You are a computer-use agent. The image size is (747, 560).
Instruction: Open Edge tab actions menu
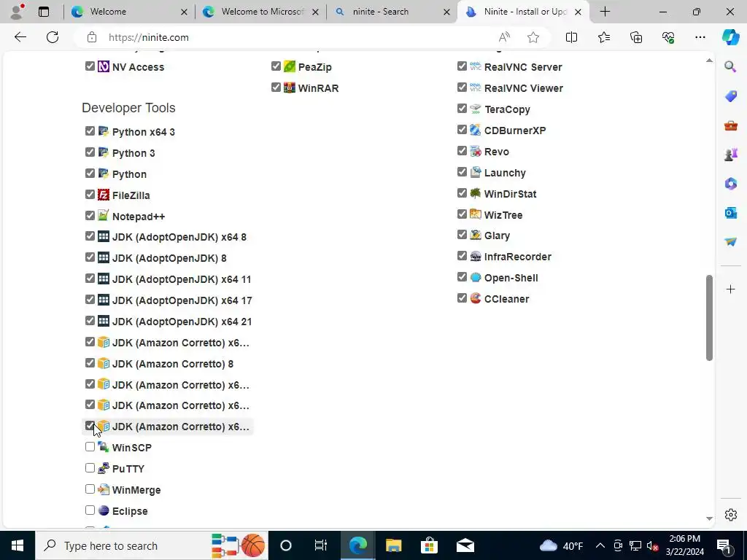click(44, 12)
